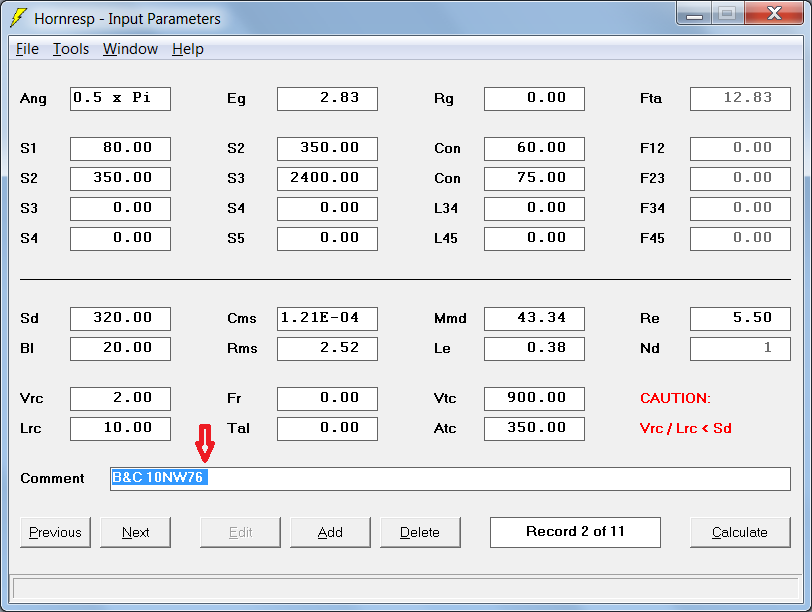Click the Lrc field showing 10.00
Image resolution: width=812 pixels, height=612 pixels.
point(120,429)
